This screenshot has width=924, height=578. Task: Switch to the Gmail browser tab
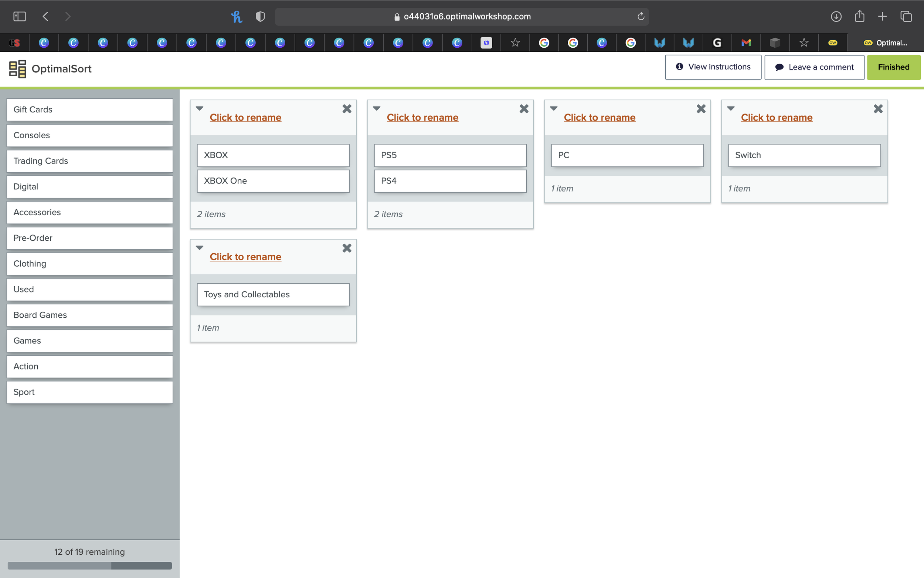(x=746, y=43)
